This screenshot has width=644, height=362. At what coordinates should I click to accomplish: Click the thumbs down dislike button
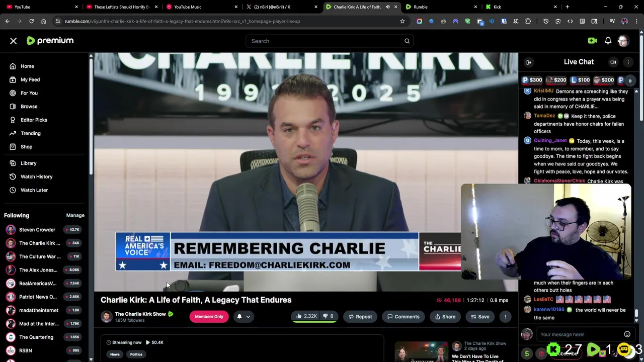328,316
